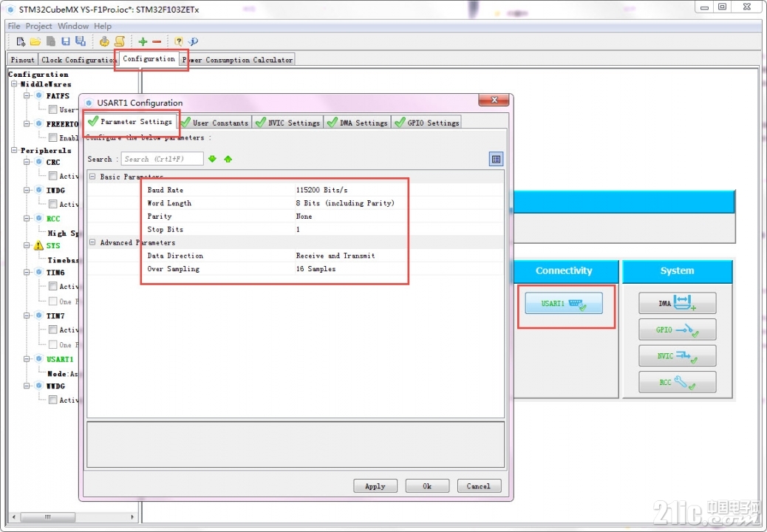Click the tree scrollbar right arrow
Viewport: 767px width, 532px height.
(x=132, y=516)
